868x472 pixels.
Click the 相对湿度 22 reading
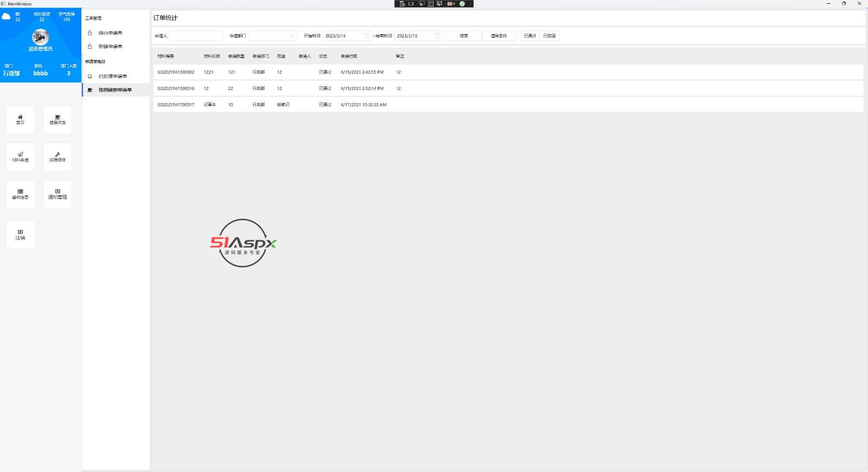42,17
